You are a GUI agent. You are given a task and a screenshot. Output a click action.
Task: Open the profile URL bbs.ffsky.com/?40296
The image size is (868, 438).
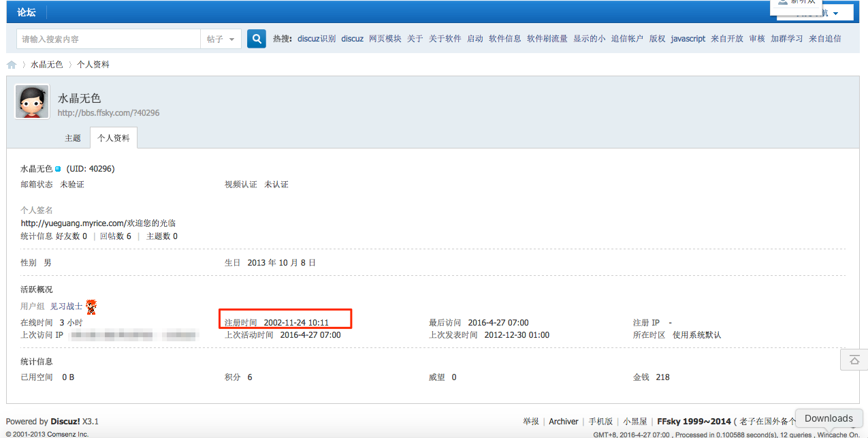point(108,112)
